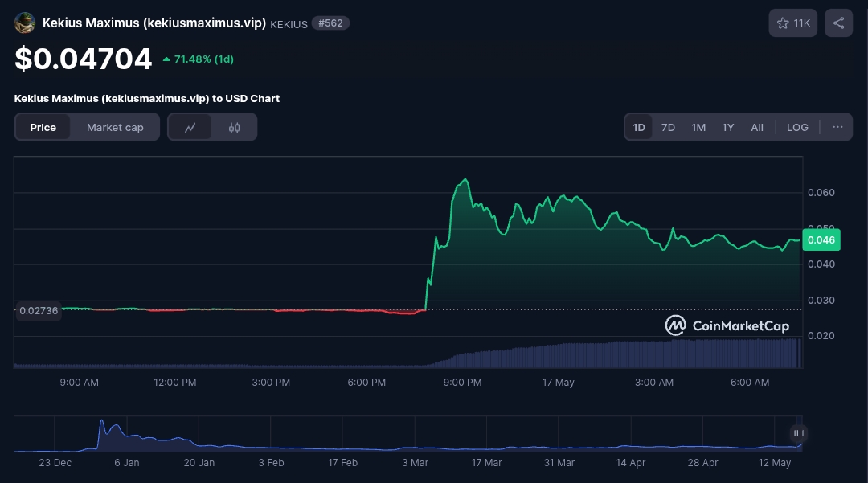Choose the 1Y time range
Image resolution: width=868 pixels, height=483 pixels.
click(x=727, y=127)
